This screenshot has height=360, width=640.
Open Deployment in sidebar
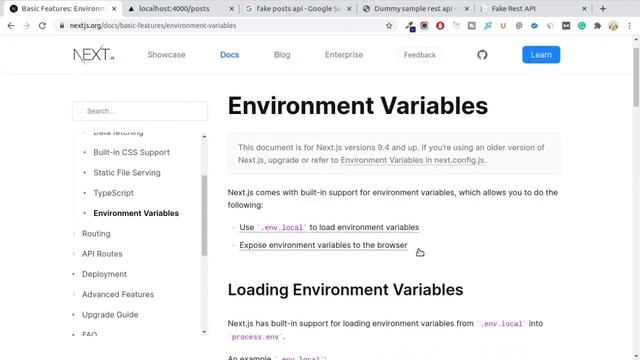(104, 274)
